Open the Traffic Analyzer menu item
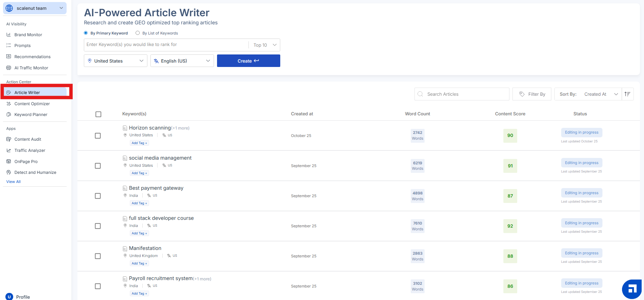This screenshot has width=644, height=300. (x=30, y=151)
